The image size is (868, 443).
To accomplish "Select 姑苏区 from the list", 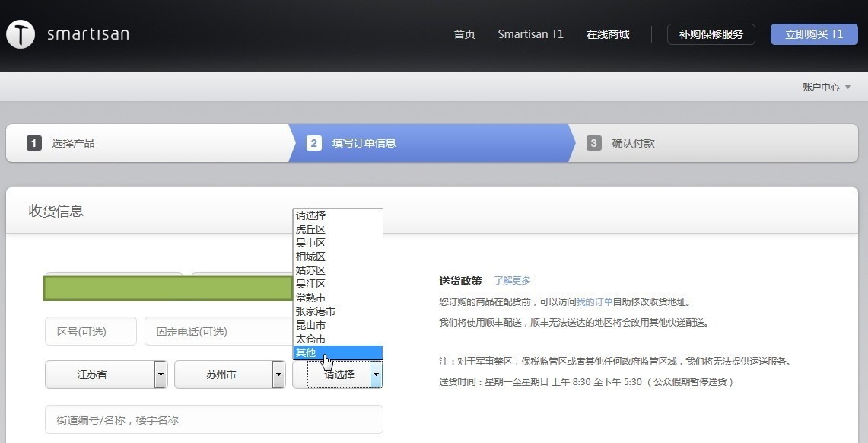I will point(338,270).
